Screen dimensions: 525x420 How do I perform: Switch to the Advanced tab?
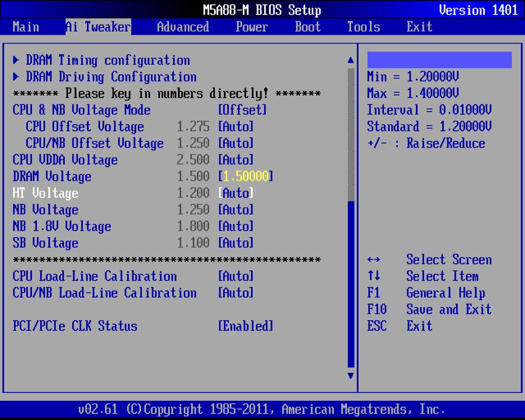point(183,27)
